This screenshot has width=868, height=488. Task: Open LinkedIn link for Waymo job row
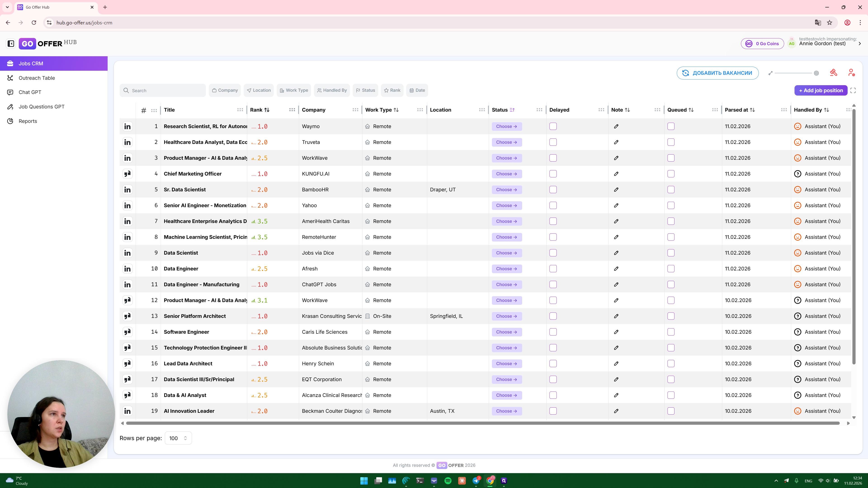(x=127, y=126)
